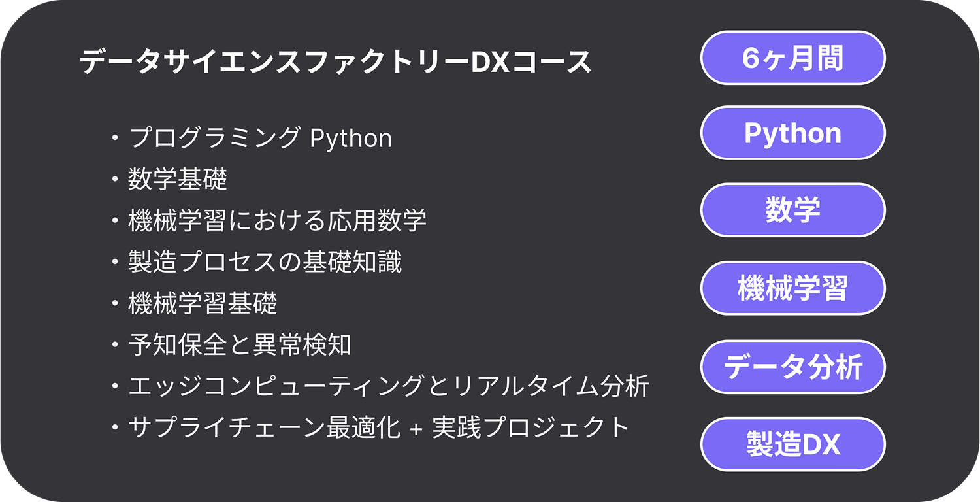The width and height of the screenshot is (980, 502).
Task: Select the サプライチェーン最適化 text
Action: (x=264, y=427)
